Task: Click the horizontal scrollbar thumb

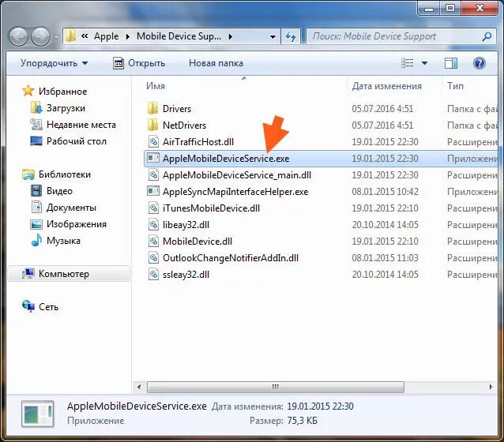Action: coord(276,387)
